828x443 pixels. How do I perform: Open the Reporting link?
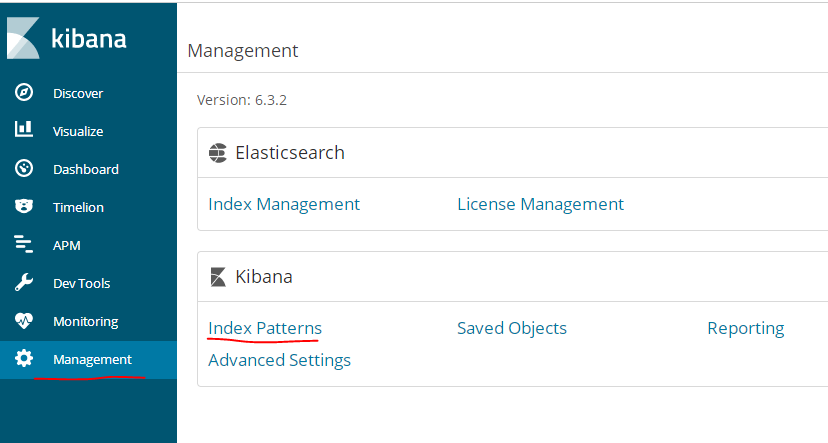coord(746,328)
